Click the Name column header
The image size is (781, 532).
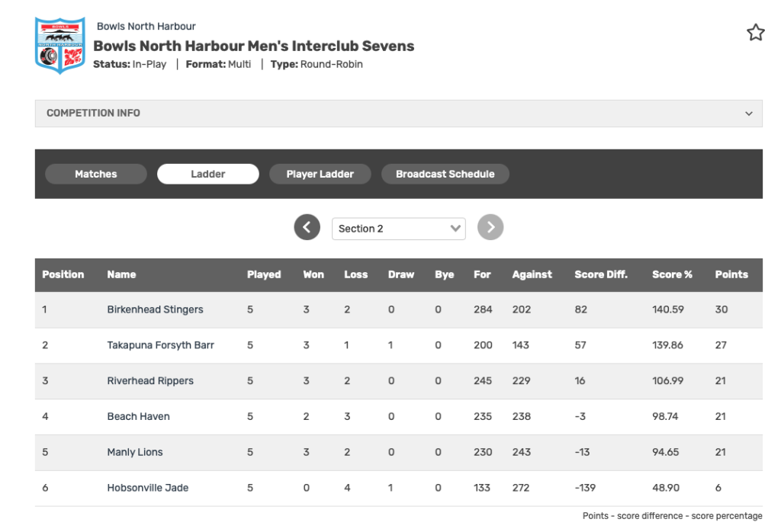pyautogui.click(x=121, y=274)
